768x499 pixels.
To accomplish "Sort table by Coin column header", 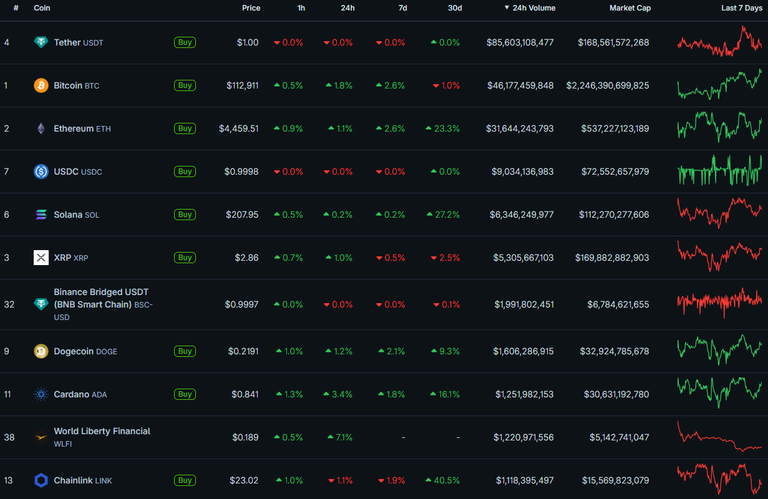I will [x=42, y=8].
